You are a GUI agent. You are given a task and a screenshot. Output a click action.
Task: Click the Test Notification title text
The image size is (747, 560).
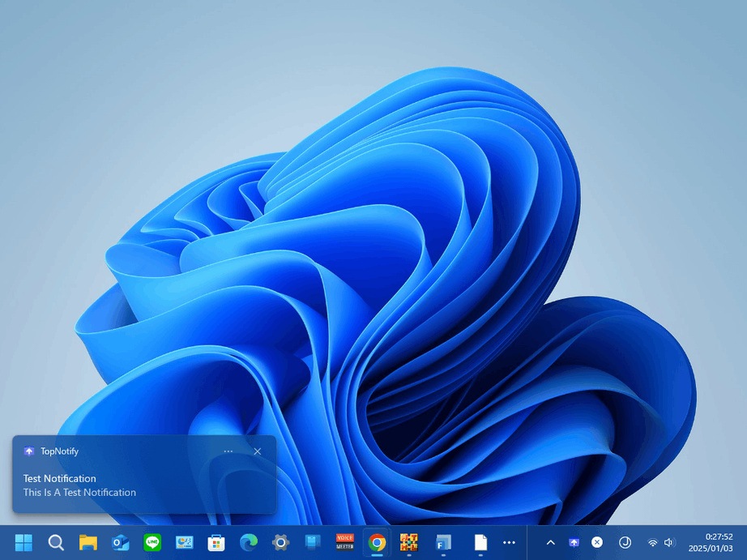pos(60,478)
